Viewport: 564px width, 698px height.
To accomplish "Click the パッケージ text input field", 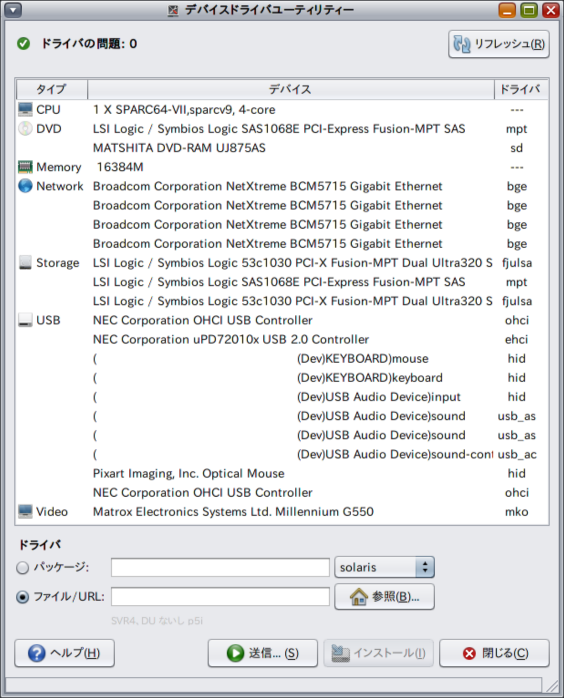I will (x=220, y=568).
